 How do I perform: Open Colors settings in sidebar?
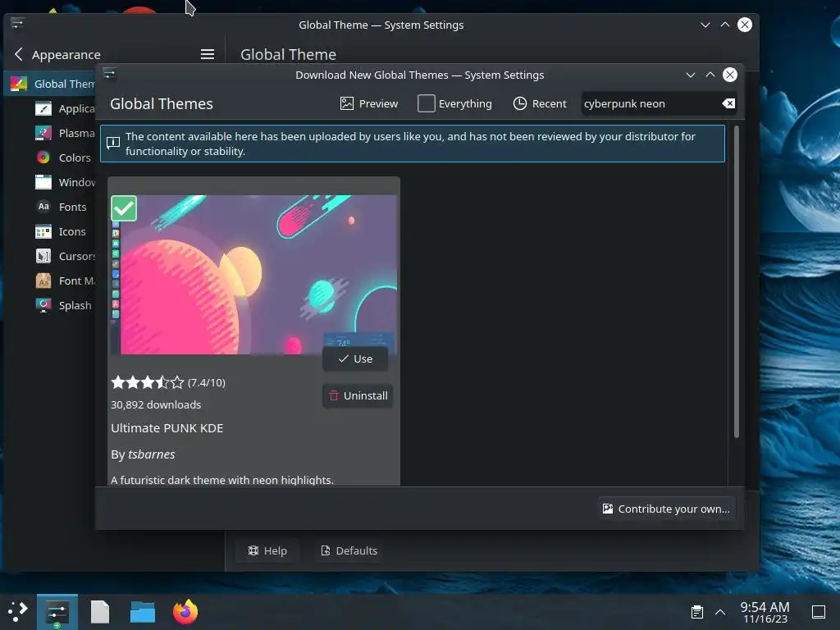click(x=63, y=157)
